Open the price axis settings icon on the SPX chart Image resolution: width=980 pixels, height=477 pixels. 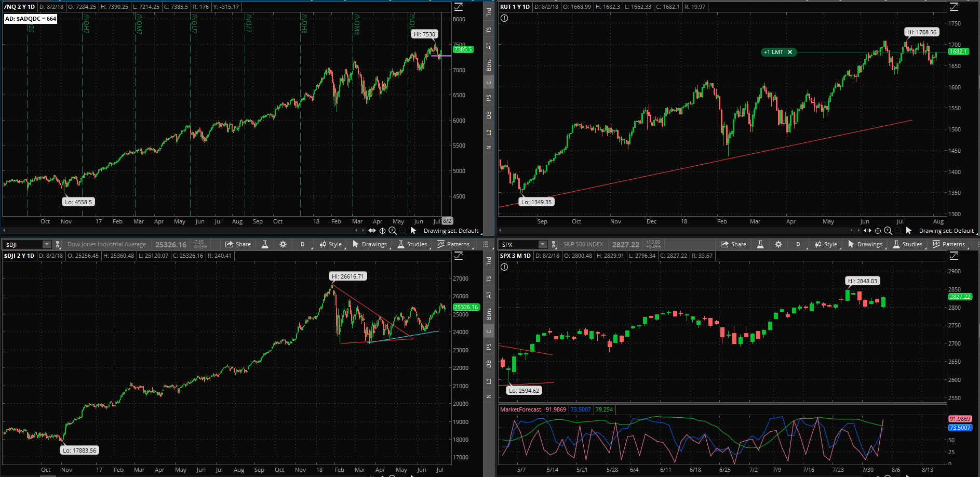[x=954, y=256]
